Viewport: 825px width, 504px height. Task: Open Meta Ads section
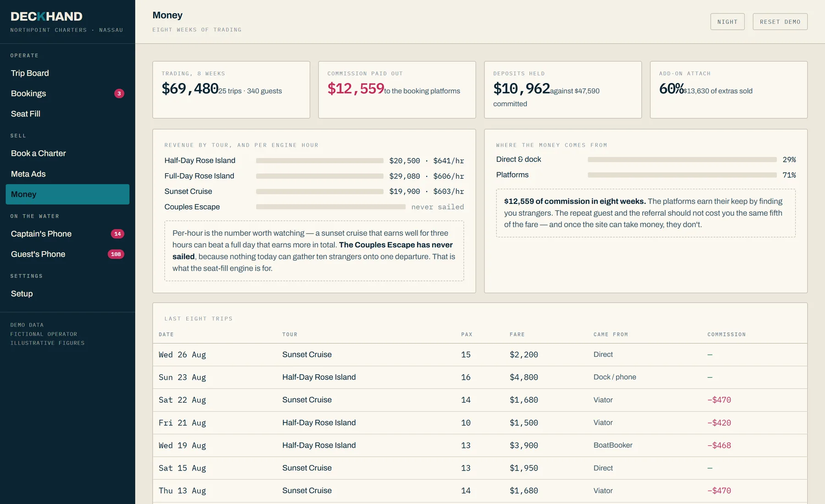[67, 174]
